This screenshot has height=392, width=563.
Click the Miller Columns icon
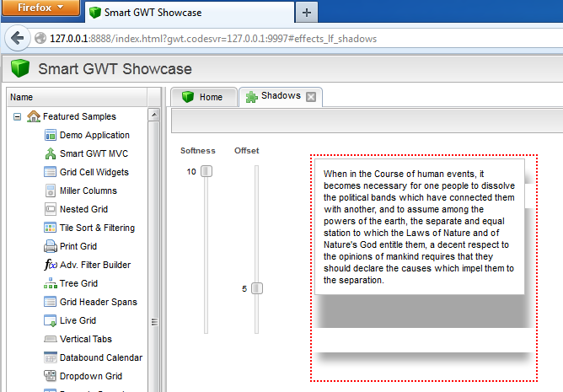tap(51, 191)
